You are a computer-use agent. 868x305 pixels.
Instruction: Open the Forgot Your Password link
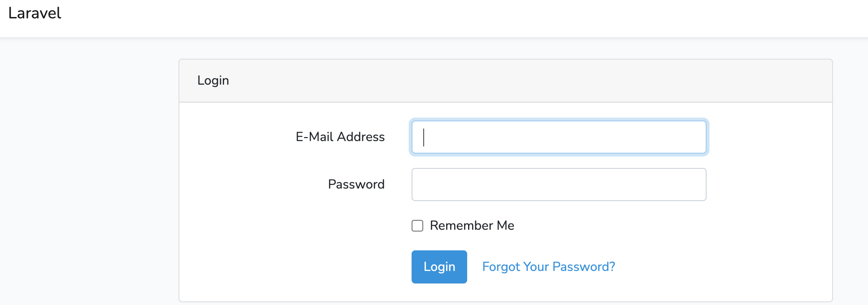pyautogui.click(x=548, y=267)
